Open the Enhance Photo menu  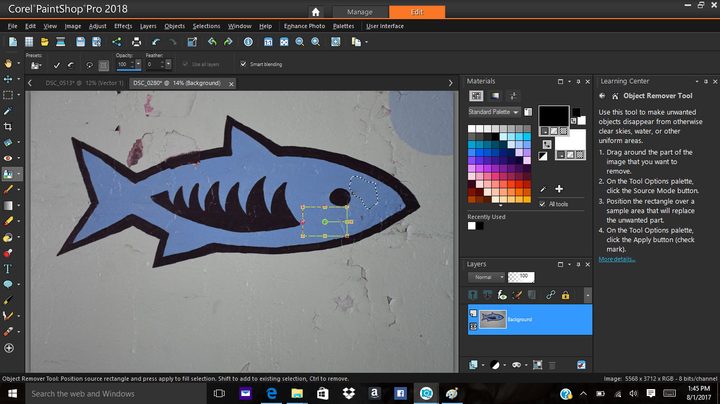point(304,26)
